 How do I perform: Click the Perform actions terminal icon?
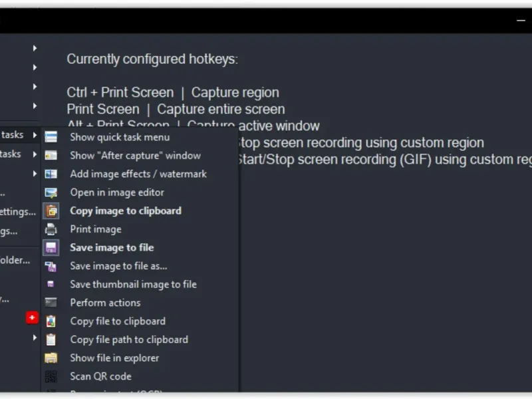tap(51, 303)
